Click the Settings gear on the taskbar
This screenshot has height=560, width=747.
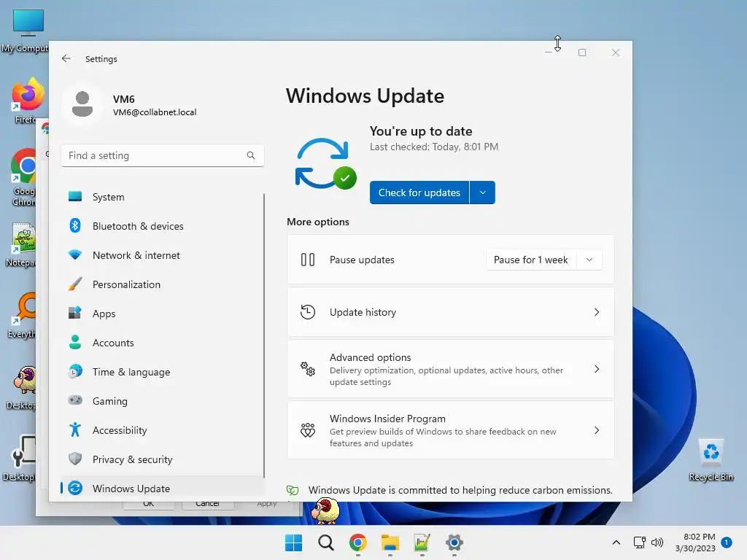(x=454, y=542)
